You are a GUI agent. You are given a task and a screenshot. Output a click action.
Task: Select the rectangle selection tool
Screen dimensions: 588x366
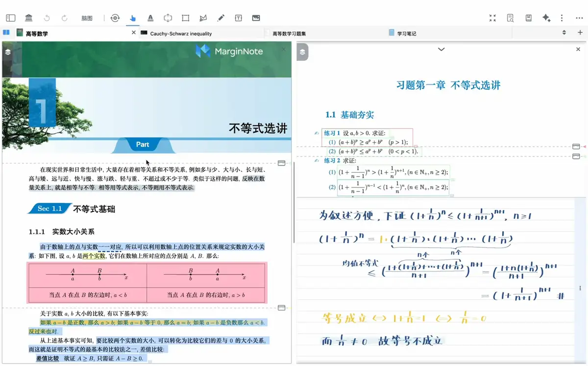point(185,18)
